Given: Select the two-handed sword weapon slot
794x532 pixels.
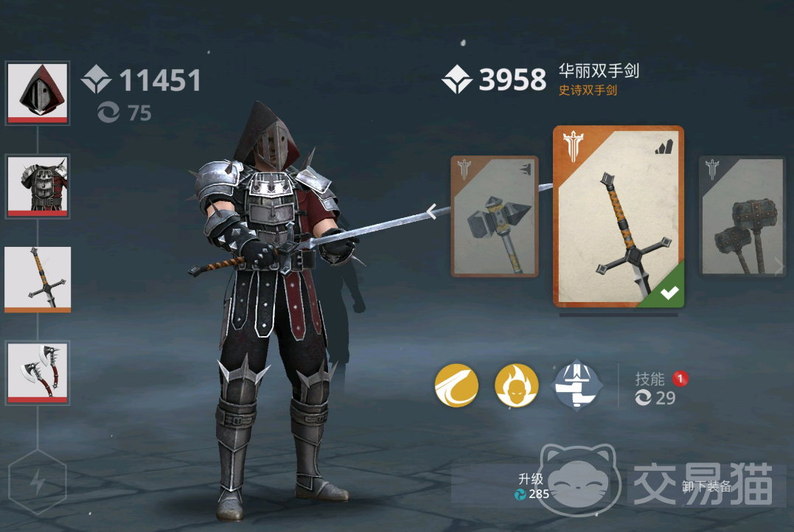Looking at the screenshot, I should (x=38, y=279).
